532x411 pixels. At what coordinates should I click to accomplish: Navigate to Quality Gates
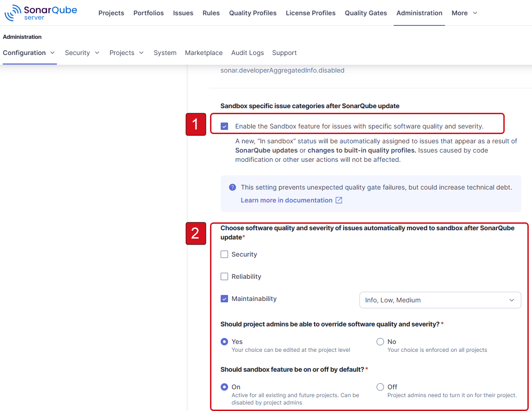point(365,13)
